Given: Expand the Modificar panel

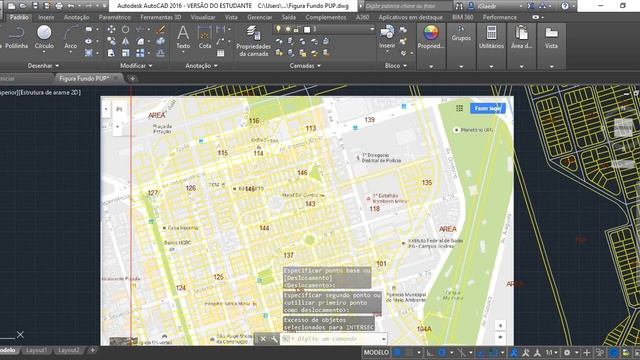Looking at the screenshot, I should (136, 66).
